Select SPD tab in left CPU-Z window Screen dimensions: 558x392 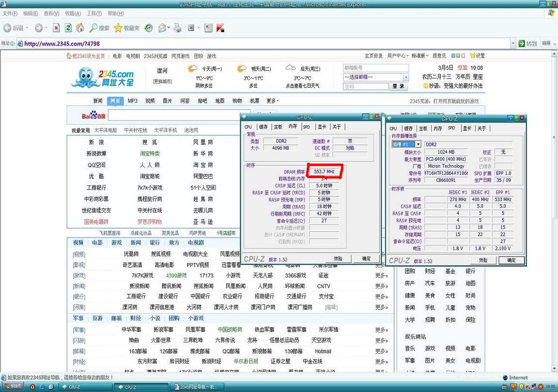(x=307, y=127)
